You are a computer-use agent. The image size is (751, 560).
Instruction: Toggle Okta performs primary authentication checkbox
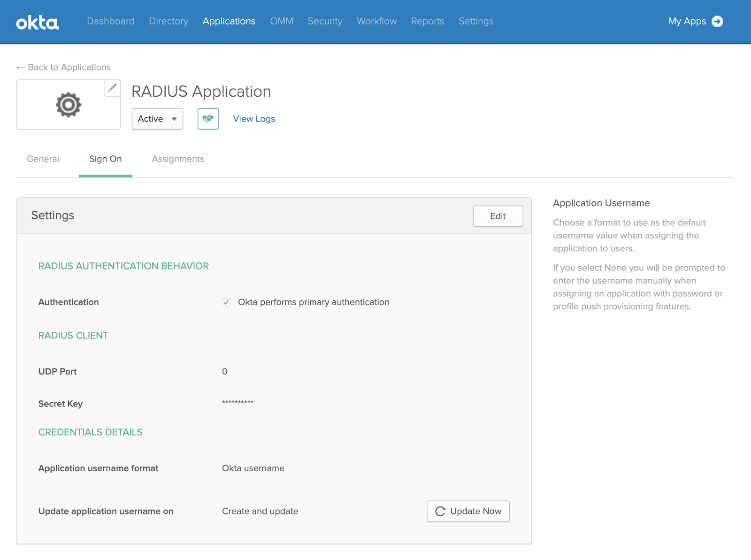pos(226,302)
